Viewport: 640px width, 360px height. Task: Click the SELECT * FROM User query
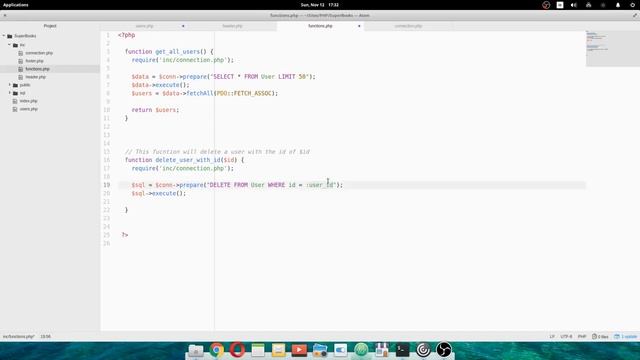[260, 77]
